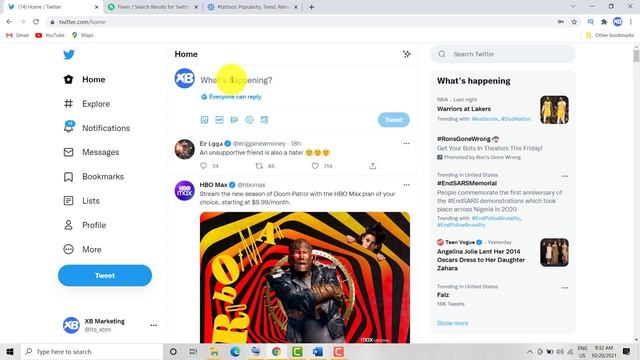Open File Explorer from the taskbar
The width and height of the screenshot is (640, 360).
214,351
